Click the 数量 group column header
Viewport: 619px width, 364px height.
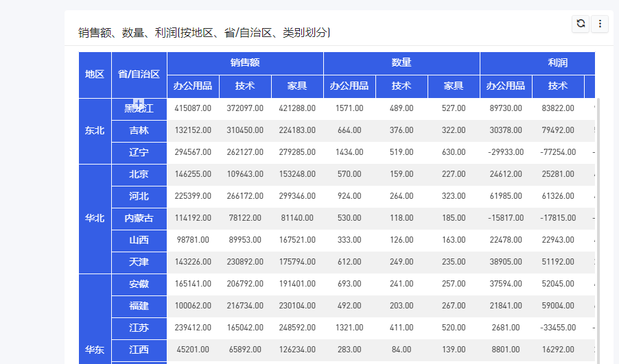click(x=401, y=63)
